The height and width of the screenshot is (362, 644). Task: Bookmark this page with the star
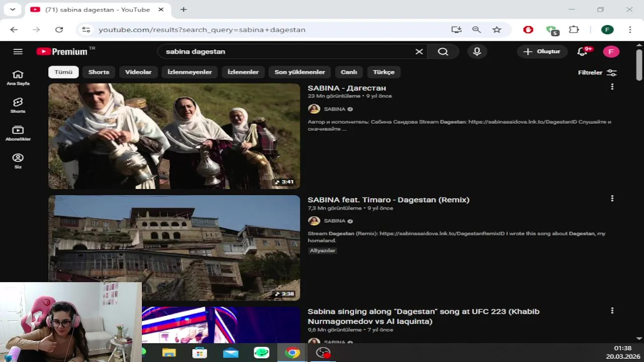pyautogui.click(x=497, y=30)
